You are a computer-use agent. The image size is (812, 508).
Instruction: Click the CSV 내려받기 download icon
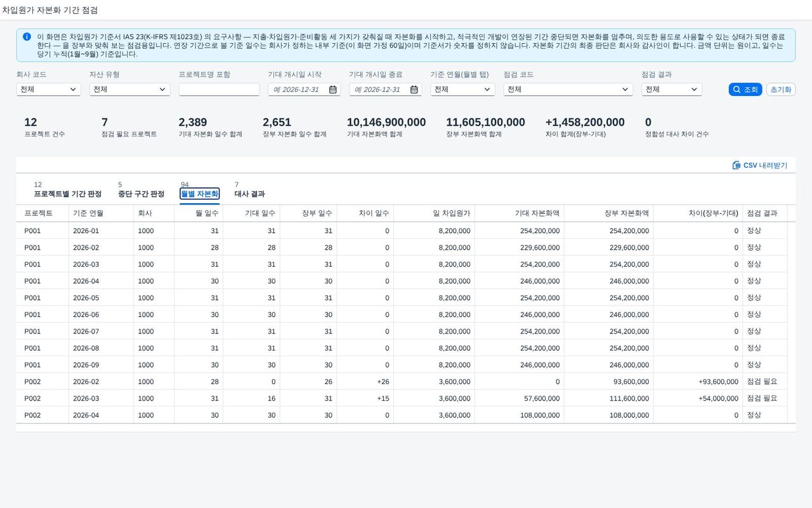(x=737, y=165)
